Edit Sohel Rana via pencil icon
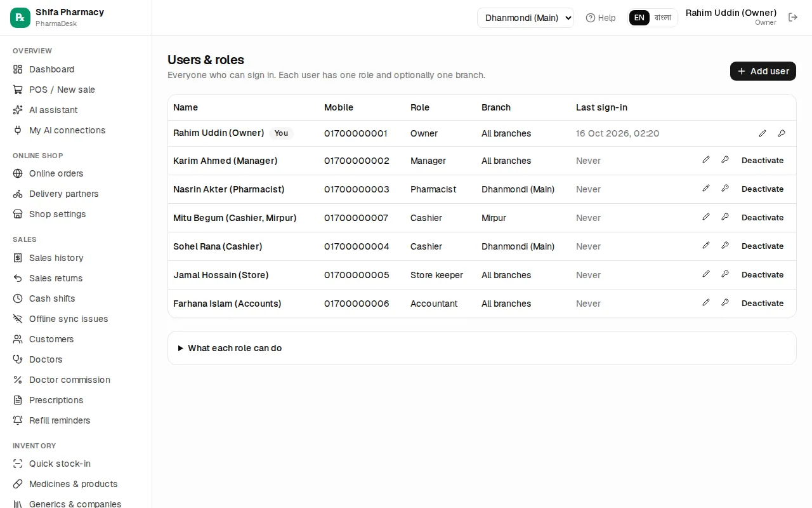The height and width of the screenshot is (508, 812). pos(706,246)
